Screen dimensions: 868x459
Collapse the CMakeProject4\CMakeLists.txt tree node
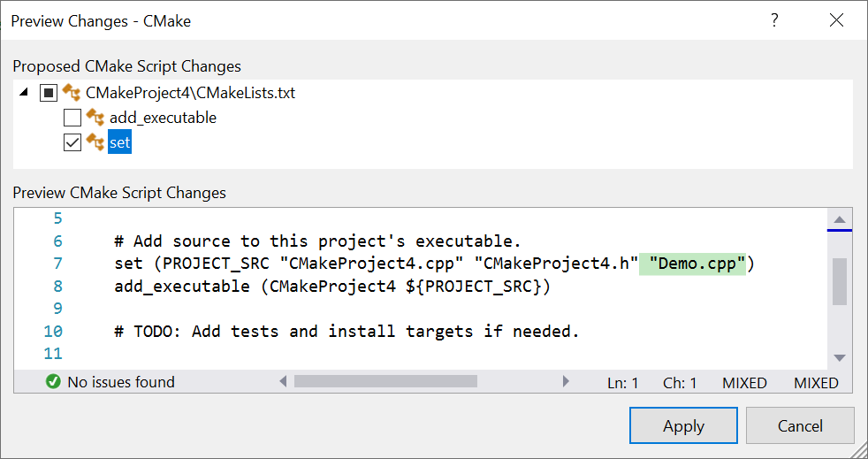[25, 92]
